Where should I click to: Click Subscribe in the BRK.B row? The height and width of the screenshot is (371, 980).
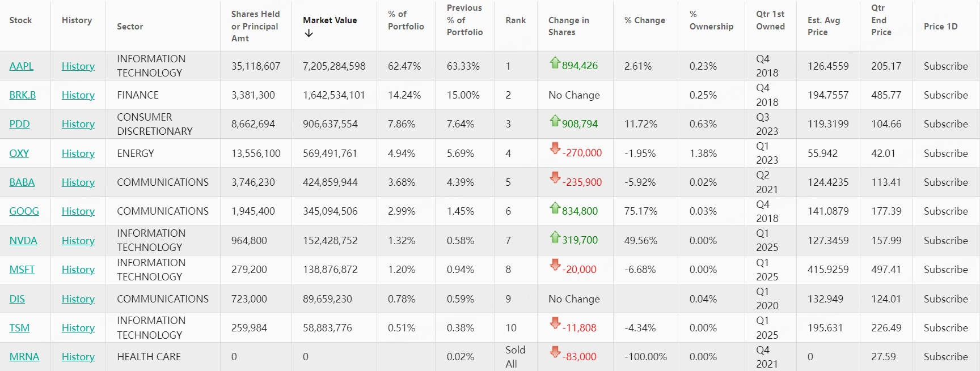pyautogui.click(x=945, y=95)
